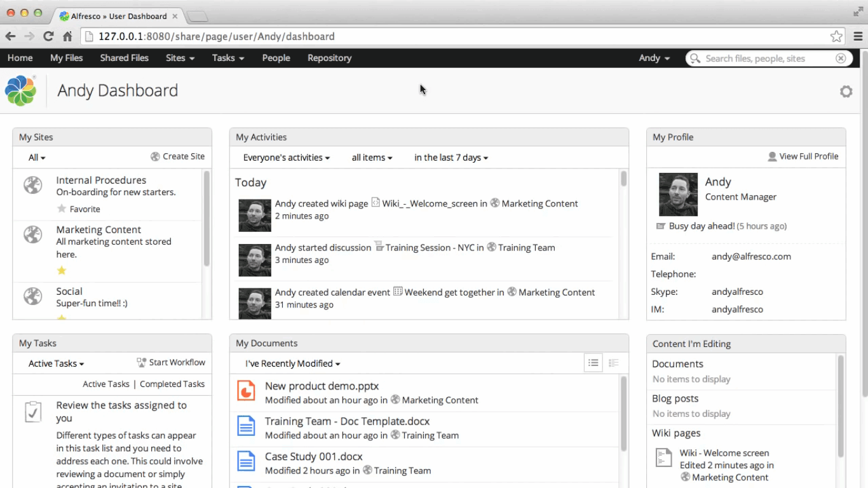
Task: Open the Completed Tasks link
Action: coord(172,384)
